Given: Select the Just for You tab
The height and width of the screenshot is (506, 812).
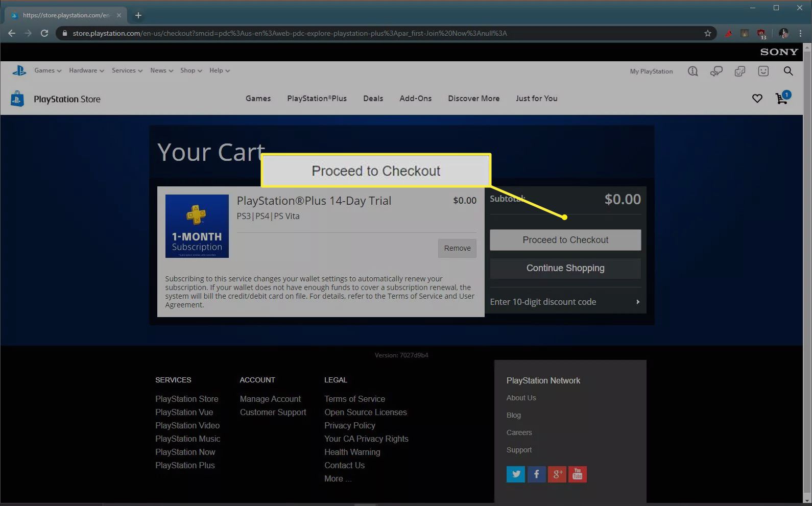Looking at the screenshot, I should 536,99.
